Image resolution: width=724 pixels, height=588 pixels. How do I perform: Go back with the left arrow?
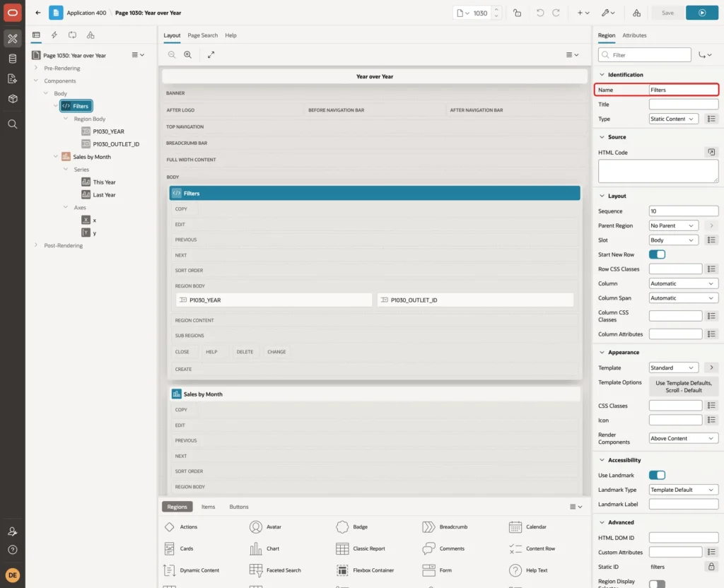38,13
